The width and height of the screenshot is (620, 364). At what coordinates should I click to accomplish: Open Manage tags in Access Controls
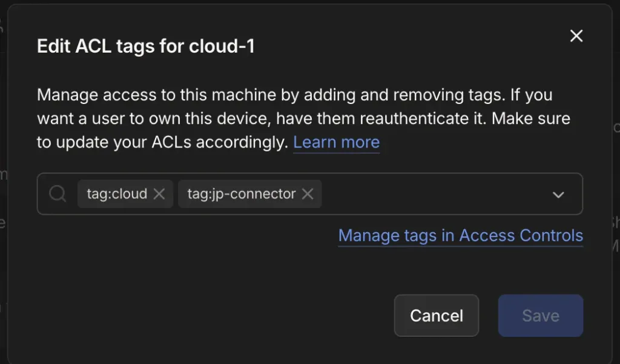[461, 235]
